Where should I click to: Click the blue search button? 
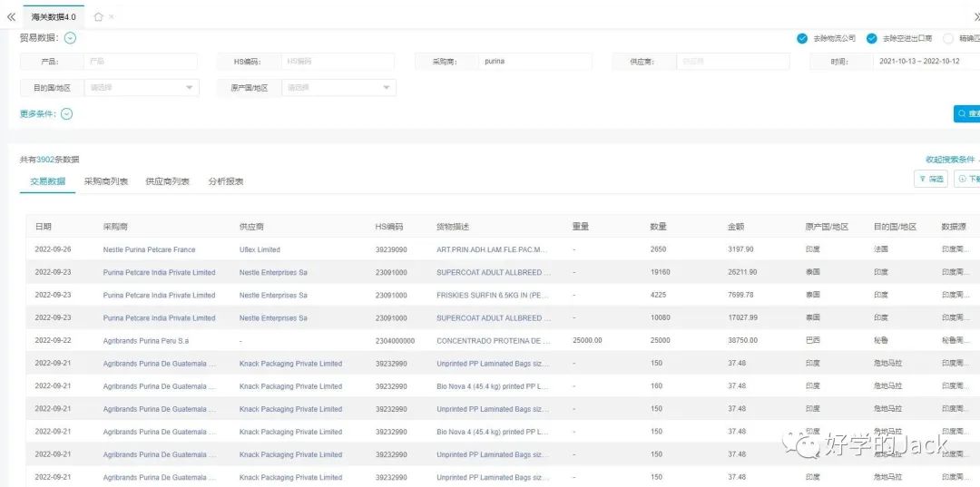point(967,114)
